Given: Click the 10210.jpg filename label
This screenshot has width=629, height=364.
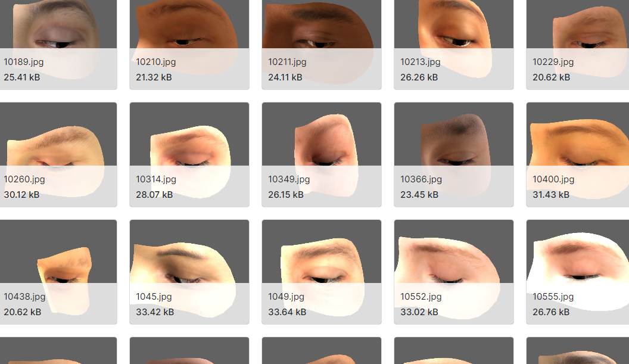Looking at the screenshot, I should [155, 62].
